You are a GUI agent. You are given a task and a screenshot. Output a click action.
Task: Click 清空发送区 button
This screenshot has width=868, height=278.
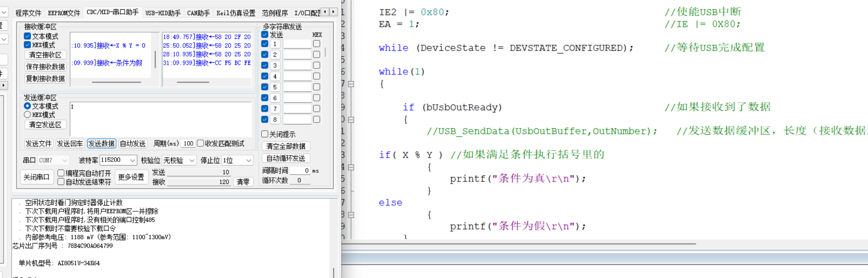click(45, 125)
